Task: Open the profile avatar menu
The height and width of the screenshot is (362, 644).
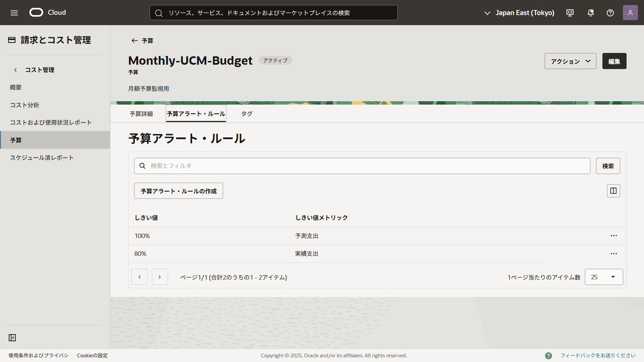Action: [x=630, y=12]
